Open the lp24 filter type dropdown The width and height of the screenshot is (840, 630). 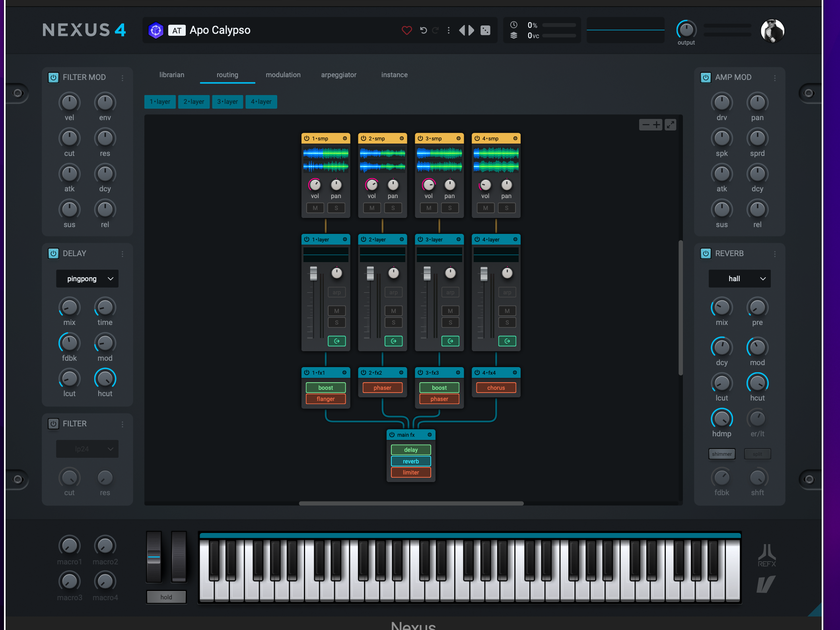(x=87, y=449)
